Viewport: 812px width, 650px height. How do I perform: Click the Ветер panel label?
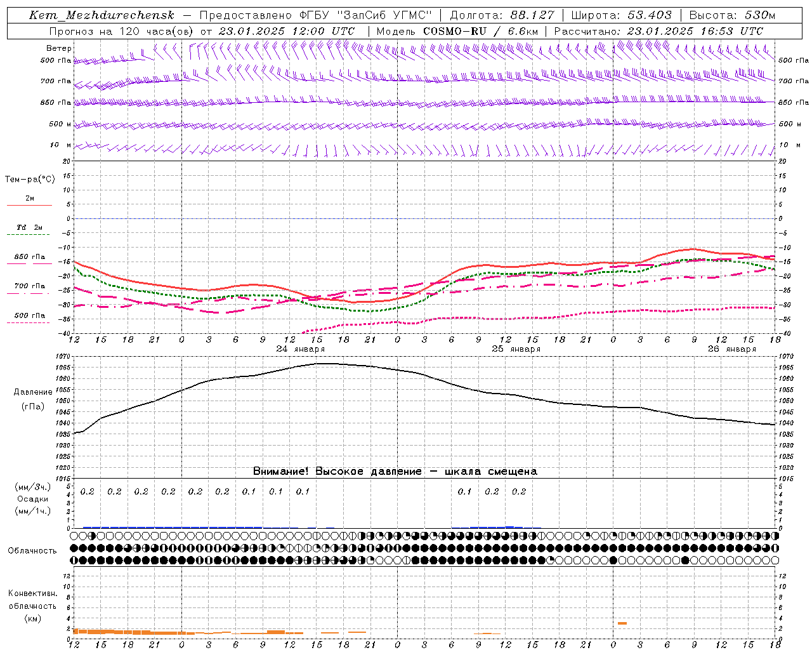pyautogui.click(x=59, y=48)
